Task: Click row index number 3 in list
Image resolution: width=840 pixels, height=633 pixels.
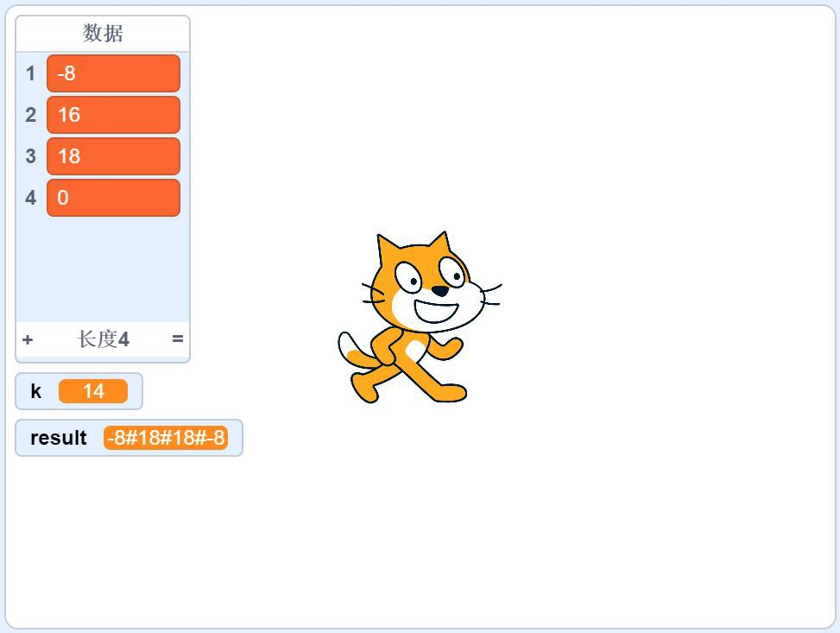Action: coord(30,156)
